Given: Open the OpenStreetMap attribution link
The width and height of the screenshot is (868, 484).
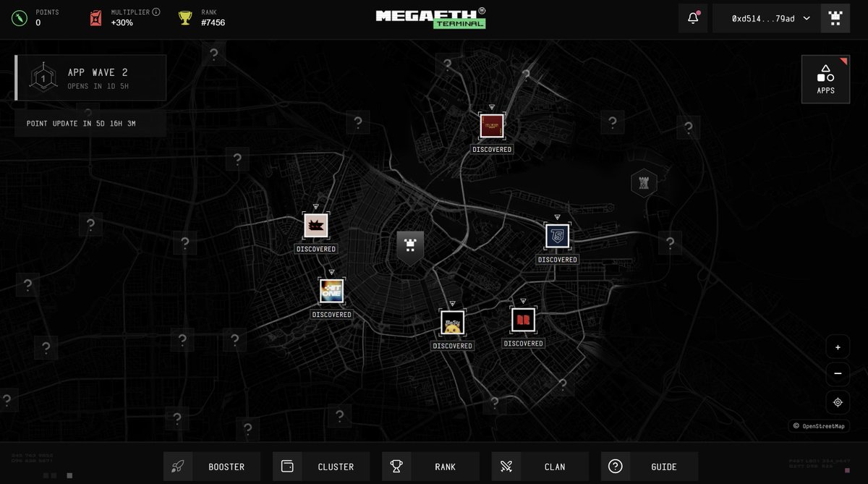Looking at the screenshot, I should click(x=819, y=426).
